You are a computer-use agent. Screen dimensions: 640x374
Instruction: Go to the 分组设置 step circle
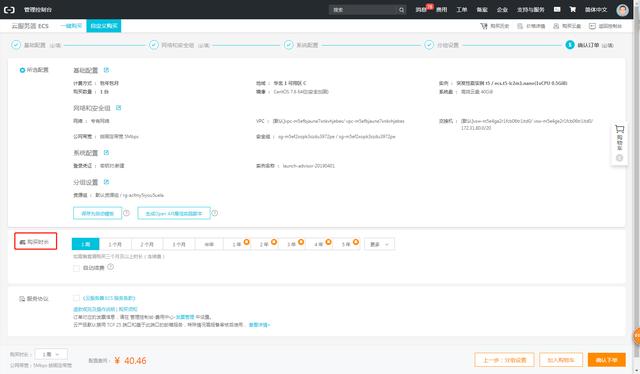[429, 45]
